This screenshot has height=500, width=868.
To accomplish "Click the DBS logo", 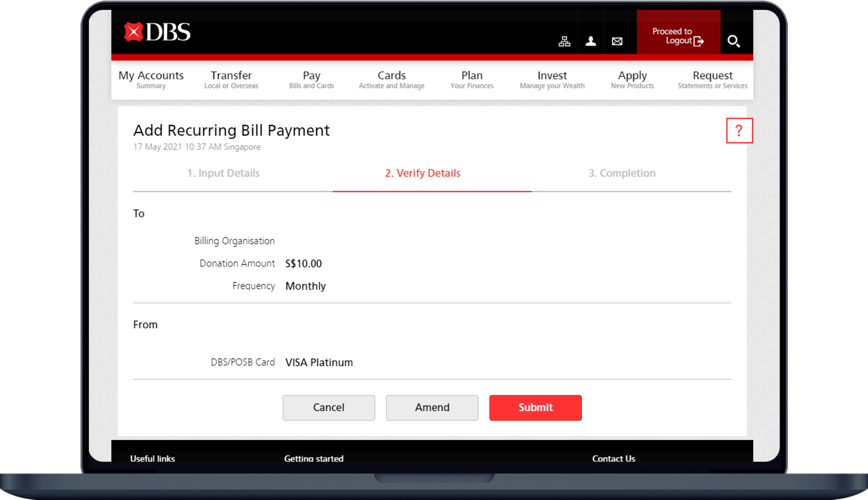I will (156, 32).
